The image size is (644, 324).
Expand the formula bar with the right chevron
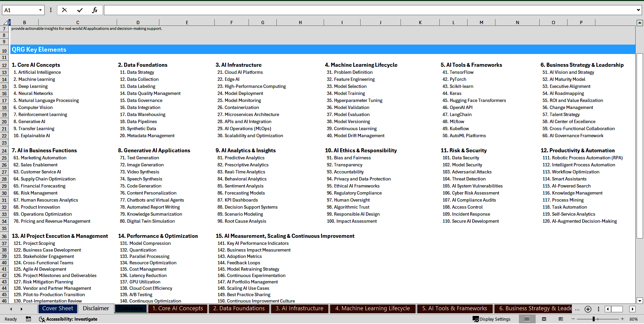pyautogui.click(x=638, y=10)
